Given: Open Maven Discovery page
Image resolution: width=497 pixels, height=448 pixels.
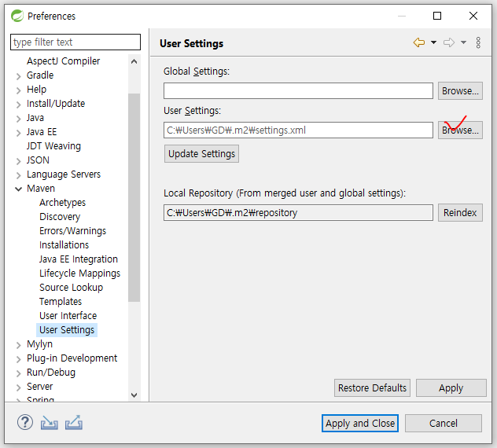Looking at the screenshot, I should pos(60,217).
